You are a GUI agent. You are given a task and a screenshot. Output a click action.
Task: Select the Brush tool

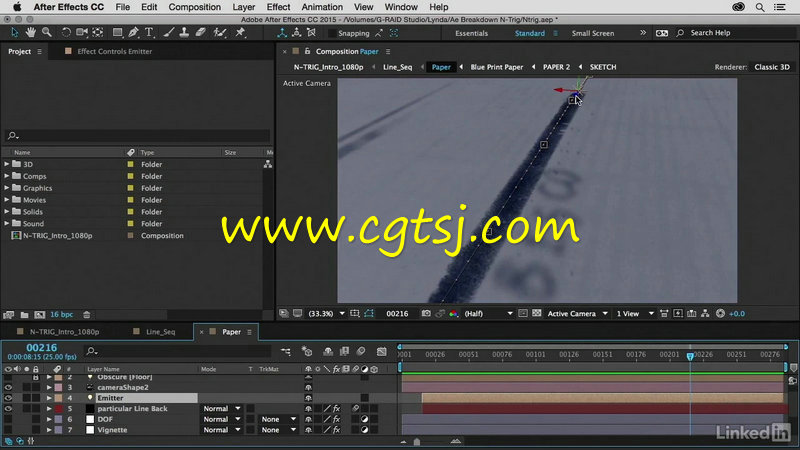click(168, 33)
